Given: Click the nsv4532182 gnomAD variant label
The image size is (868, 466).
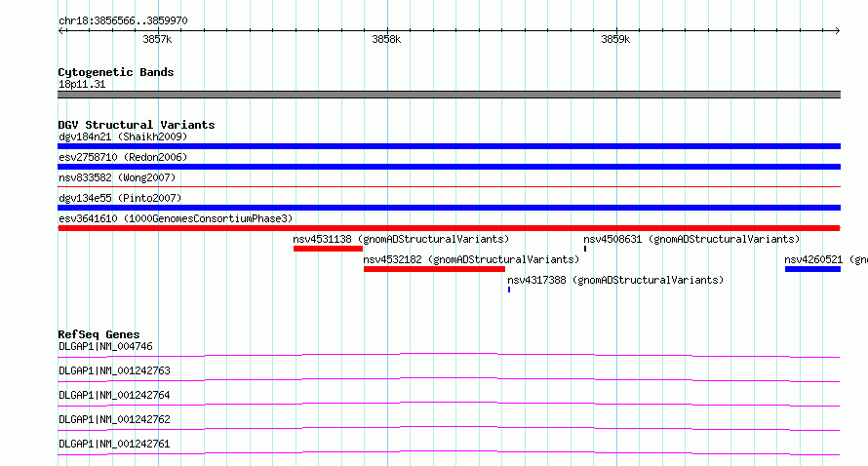Looking at the screenshot, I should pos(472,259).
